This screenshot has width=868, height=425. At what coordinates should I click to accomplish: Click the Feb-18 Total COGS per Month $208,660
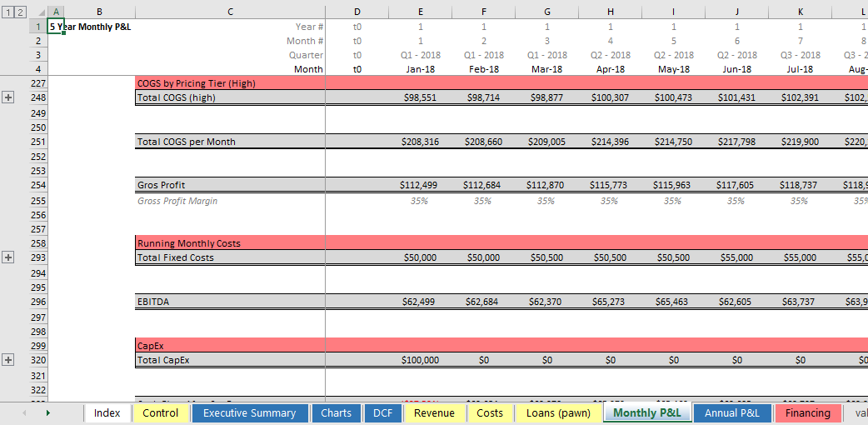483,142
